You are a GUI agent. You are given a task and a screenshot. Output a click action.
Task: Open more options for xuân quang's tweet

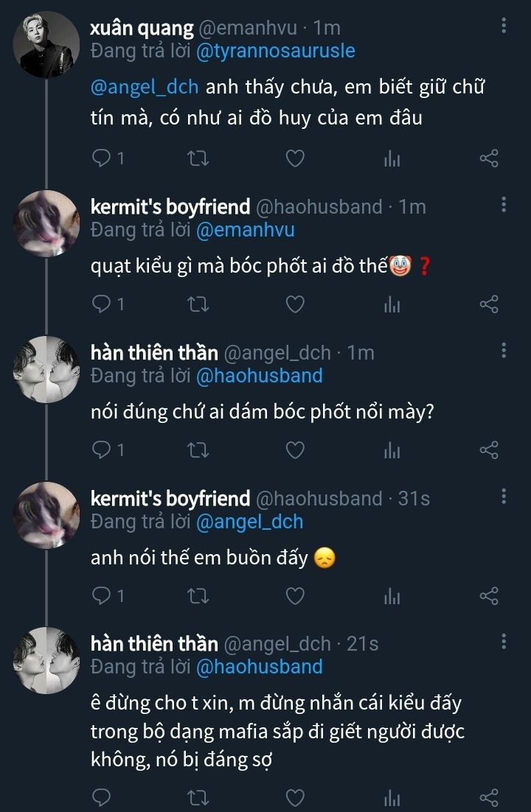tap(504, 27)
